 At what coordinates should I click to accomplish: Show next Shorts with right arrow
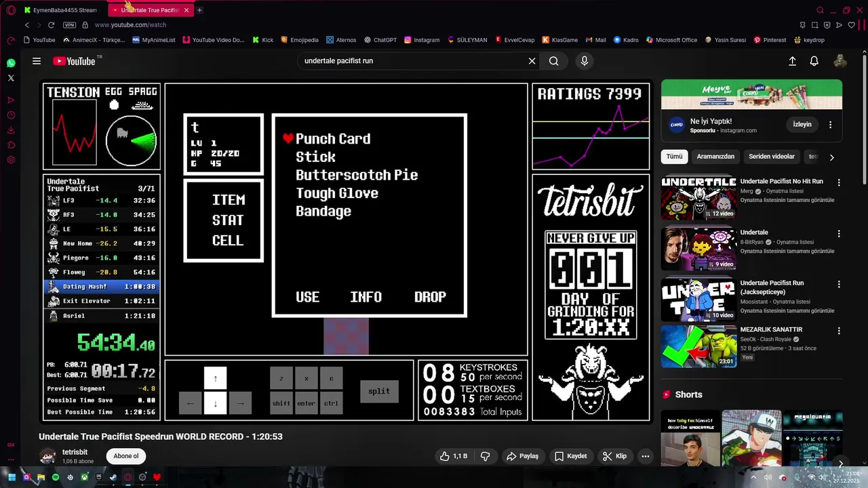click(840, 464)
